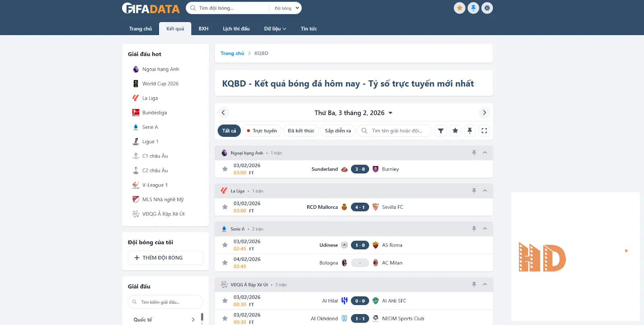Collapse the La Liga results section
The height and width of the screenshot is (325, 644).
tap(485, 191)
